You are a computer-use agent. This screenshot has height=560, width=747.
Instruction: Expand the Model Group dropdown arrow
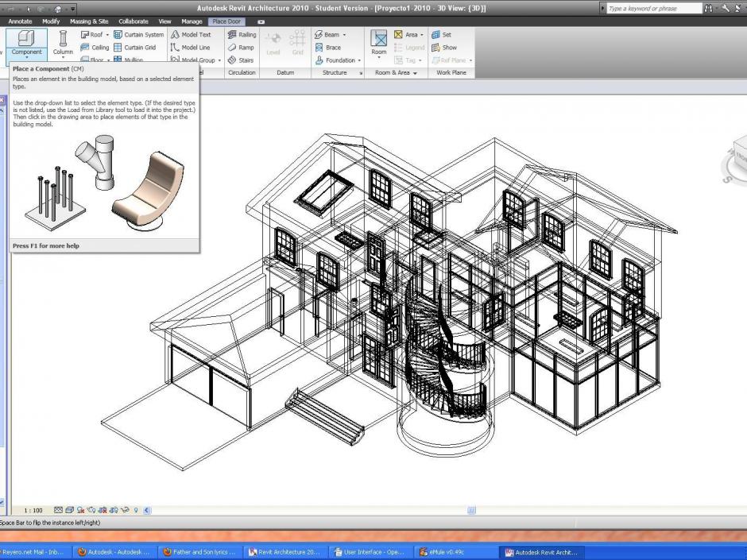point(219,60)
